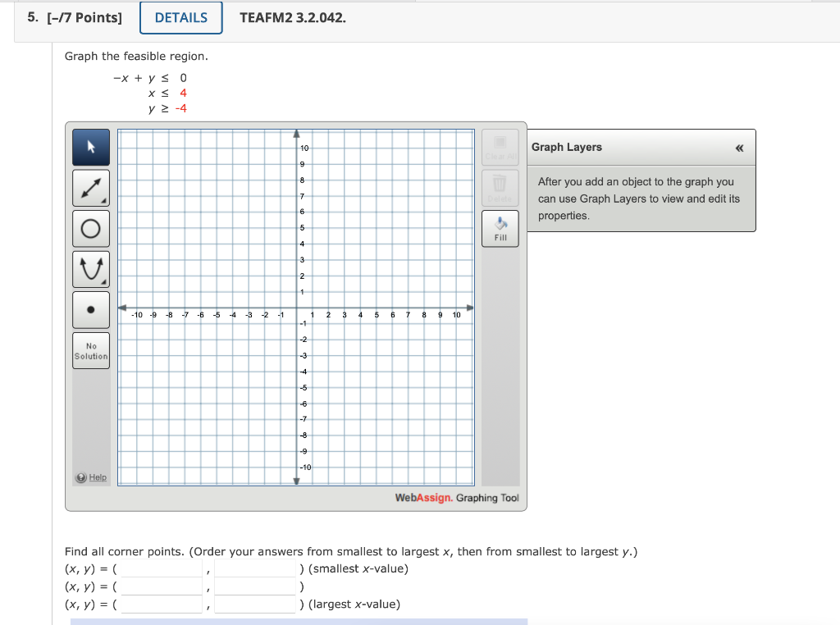Activate the selection arrow tool button
Viewport: 840px width, 625px height.
click(90, 147)
